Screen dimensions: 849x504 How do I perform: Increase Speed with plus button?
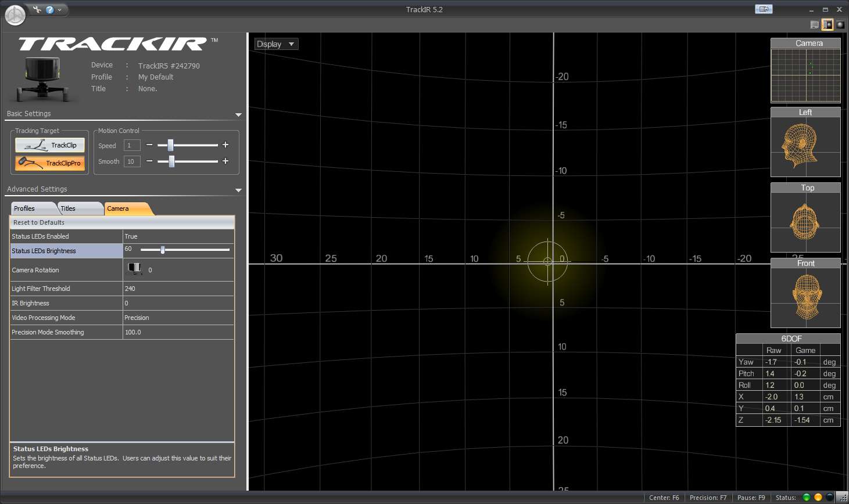[x=225, y=145]
